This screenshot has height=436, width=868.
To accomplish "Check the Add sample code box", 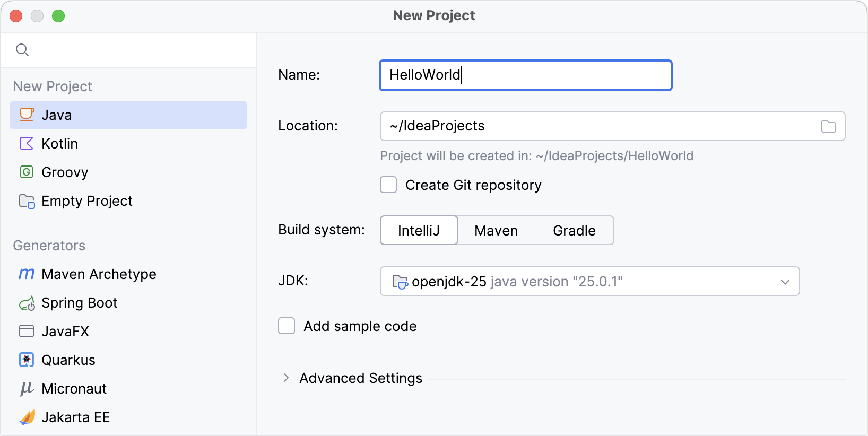I will point(287,326).
